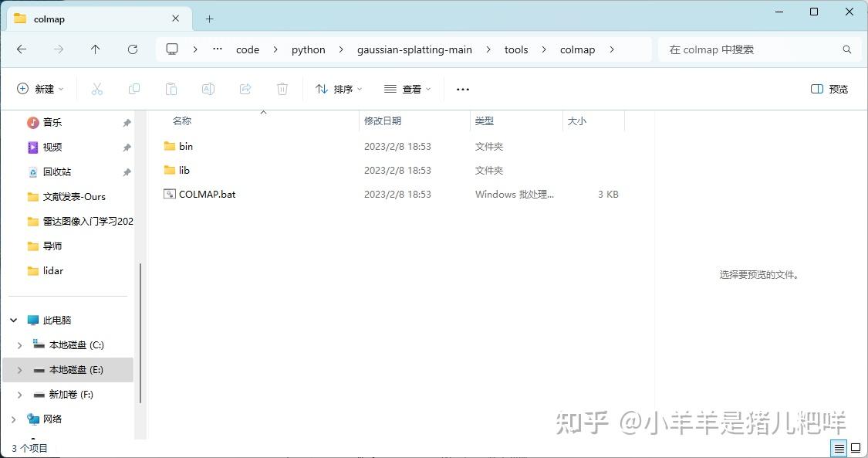Open the 新建 new item menu

click(x=40, y=89)
